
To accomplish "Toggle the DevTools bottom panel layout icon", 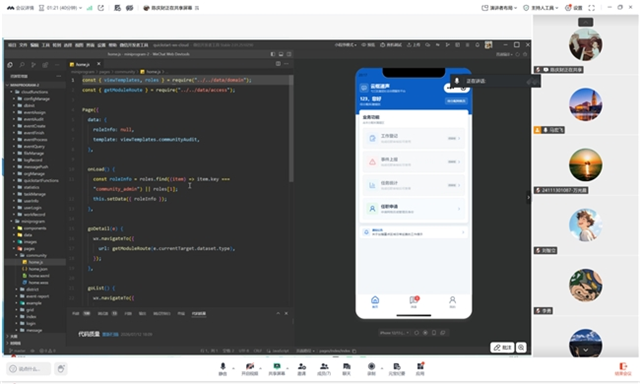I will coord(281,54).
